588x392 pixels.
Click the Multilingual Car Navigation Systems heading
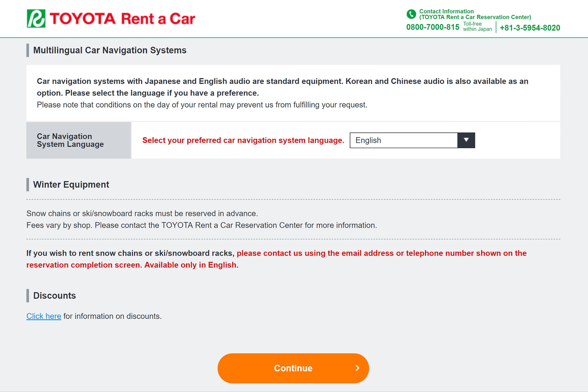[110, 50]
